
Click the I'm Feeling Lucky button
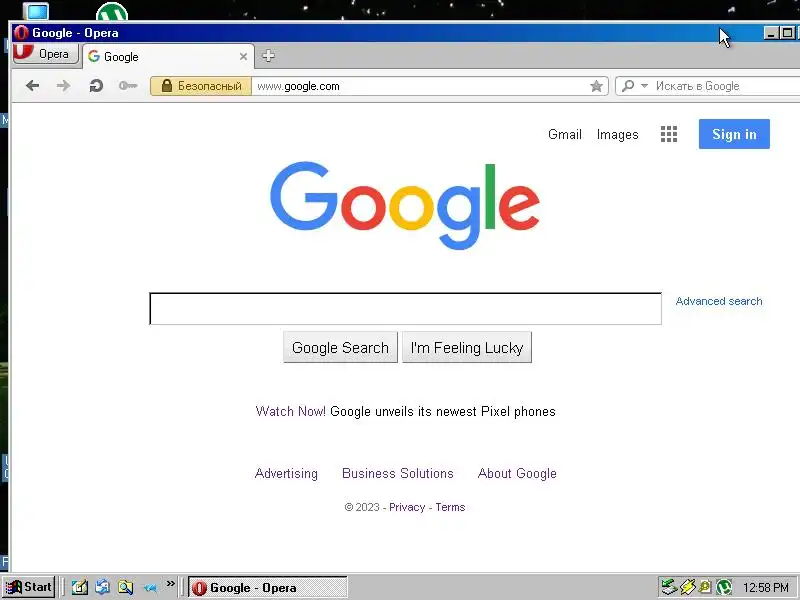pos(467,347)
